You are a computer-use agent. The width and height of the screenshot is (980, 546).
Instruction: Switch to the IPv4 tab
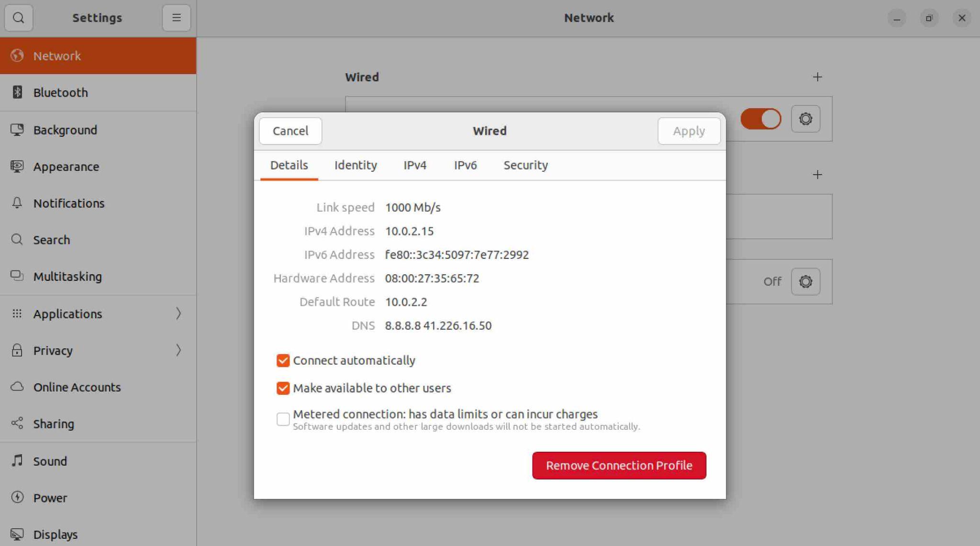(414, 165)
